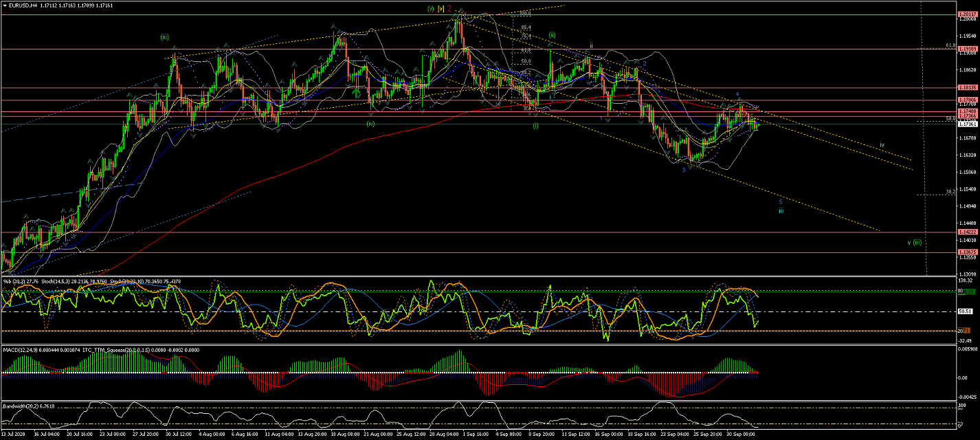Select the 100.0 Fibonacci level label
The image size is (980, 440).
pos(526,13)
